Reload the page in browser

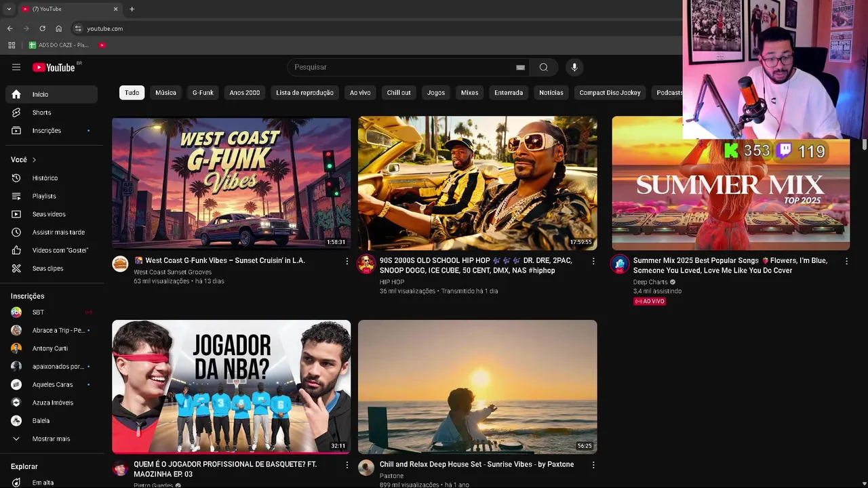tap(42, 28)
